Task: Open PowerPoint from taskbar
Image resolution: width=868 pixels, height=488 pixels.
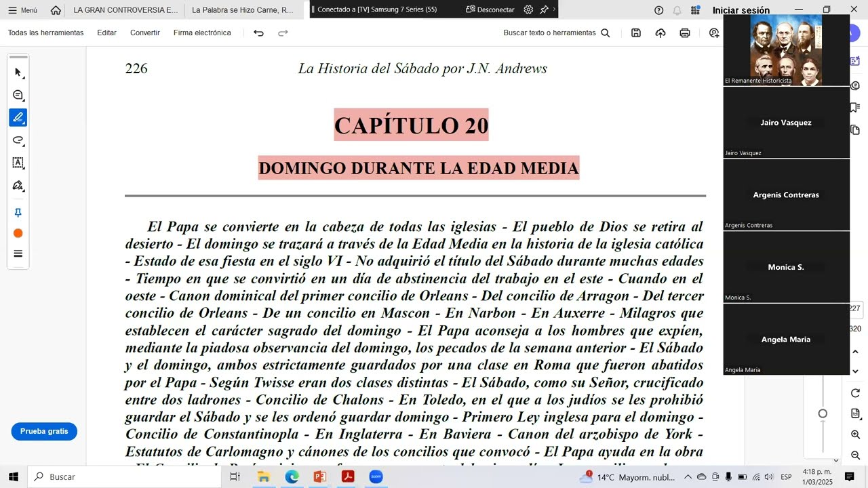Action: tap(320, 476)
